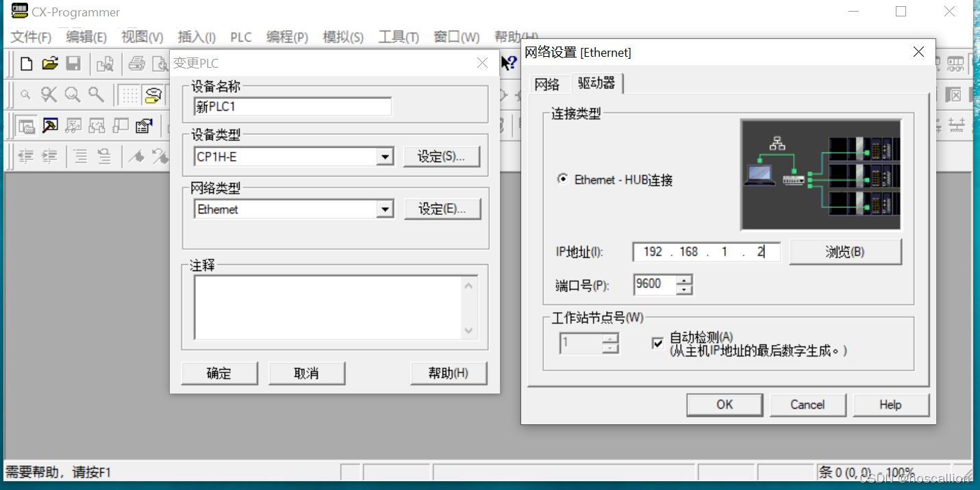This screenshot has width=980, height=490.
Task: Click the smallest magnifier zoom icon
Action: point(25,95)
